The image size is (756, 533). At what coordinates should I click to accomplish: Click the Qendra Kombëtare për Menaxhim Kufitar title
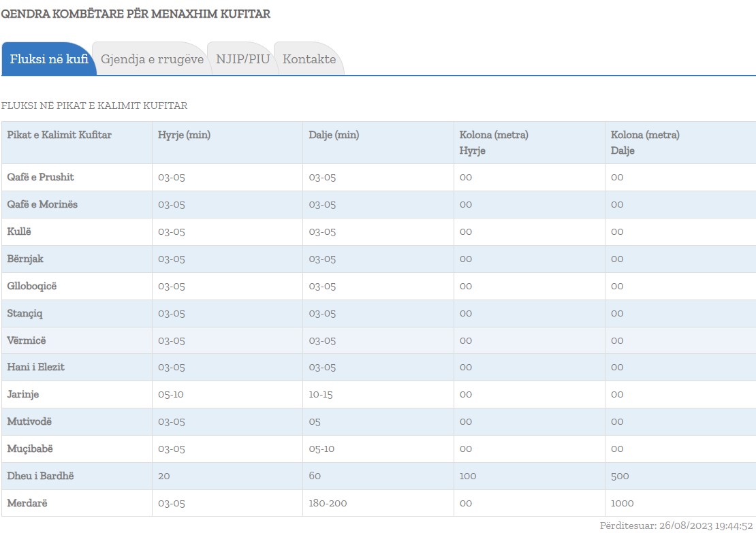pos(136,14)
